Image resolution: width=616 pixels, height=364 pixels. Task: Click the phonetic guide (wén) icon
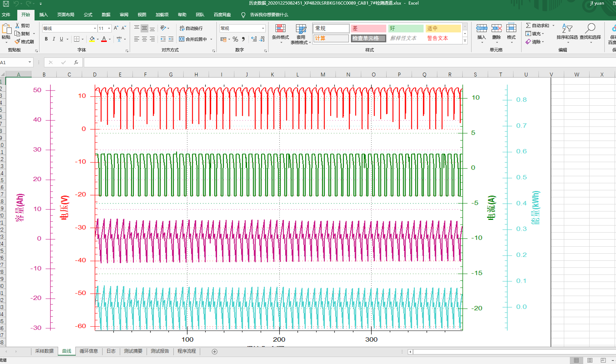pyautogui.click(x=119, y=39)
